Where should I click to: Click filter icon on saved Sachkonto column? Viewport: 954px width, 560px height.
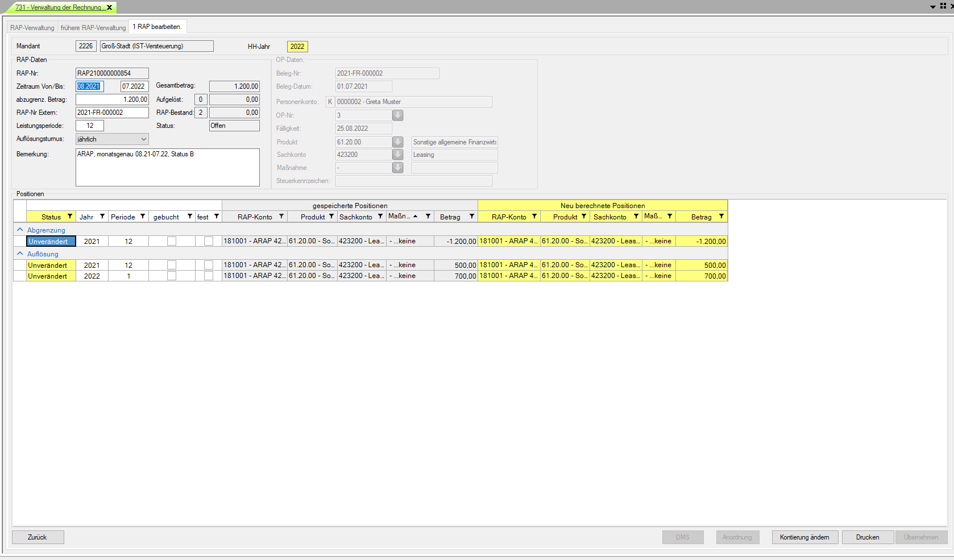coord(380,217)
